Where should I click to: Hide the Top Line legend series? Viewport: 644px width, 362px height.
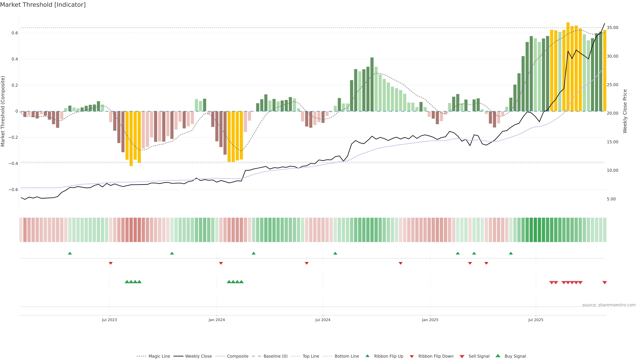311,356
